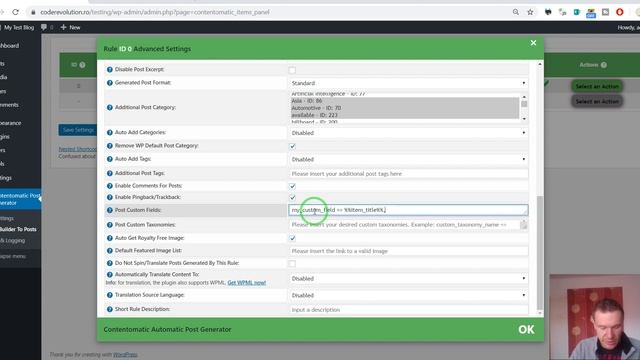This screenshot has height=360, width=640.
Task: Click help icon next to ID column header
Action: pyautogui.click(x=82, y=65)
